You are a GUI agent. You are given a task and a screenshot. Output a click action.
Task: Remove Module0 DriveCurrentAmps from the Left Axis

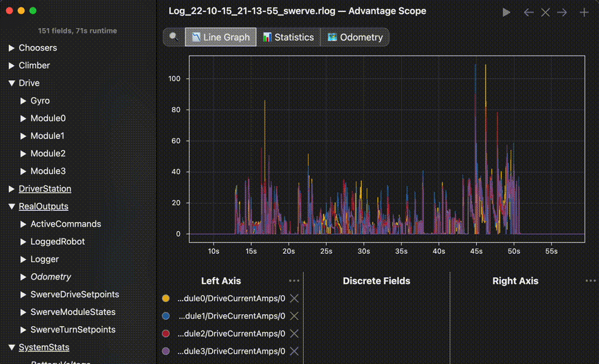click(294, 298)
